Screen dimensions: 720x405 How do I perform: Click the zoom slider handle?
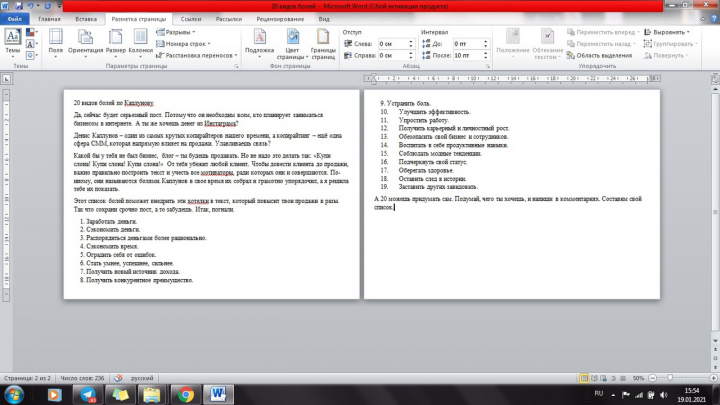click(670, 377)
